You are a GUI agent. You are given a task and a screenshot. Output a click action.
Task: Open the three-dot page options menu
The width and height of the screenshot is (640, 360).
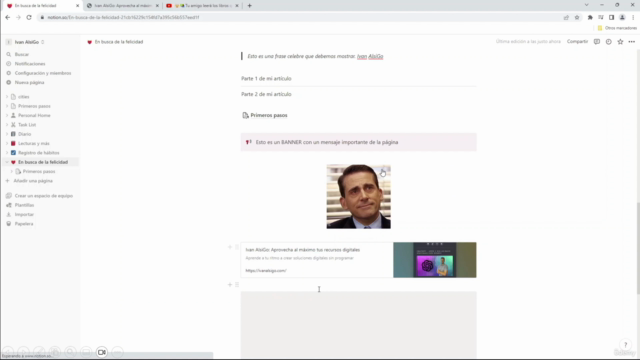click(632, 42)
